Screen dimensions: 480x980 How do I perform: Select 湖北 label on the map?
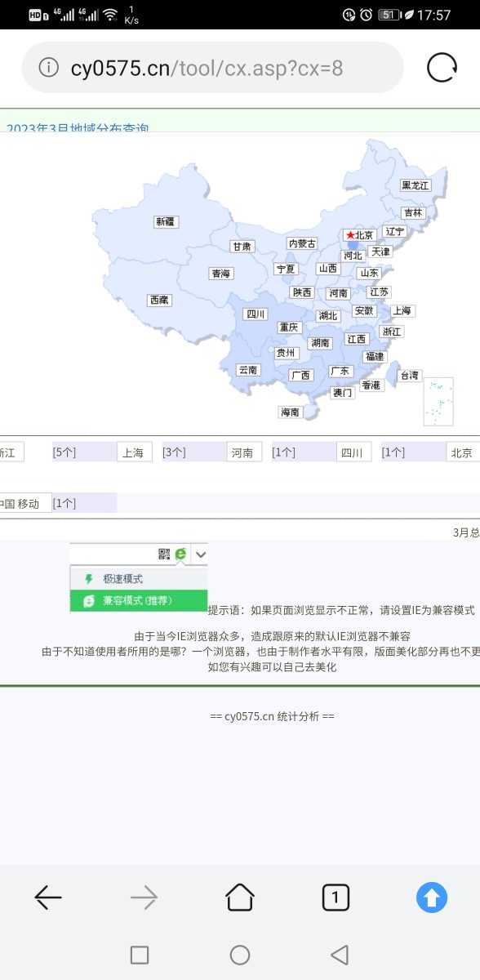[328, 316]
